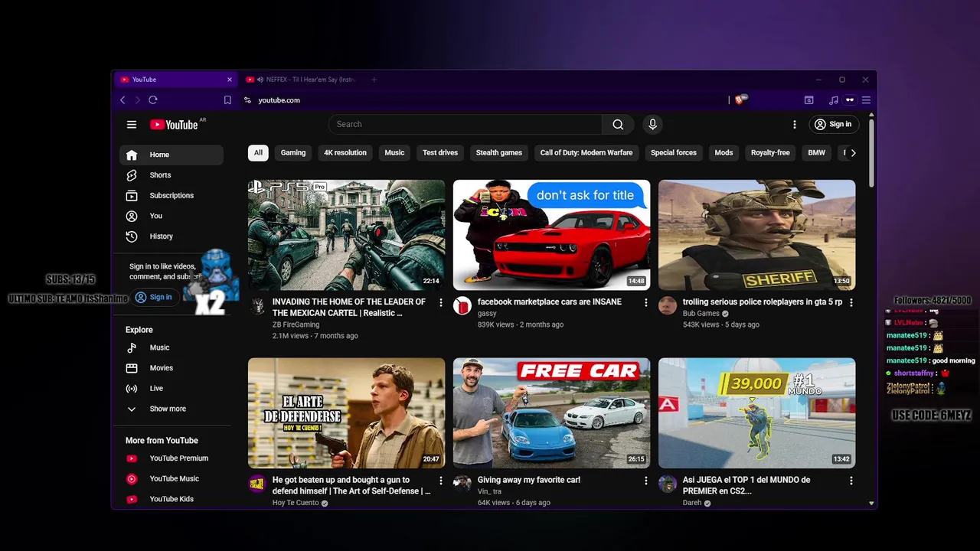Click the sidebar Sign in button
Image resolution: width=980 pixels, height=551 pixels.
[x=154, y=297]
